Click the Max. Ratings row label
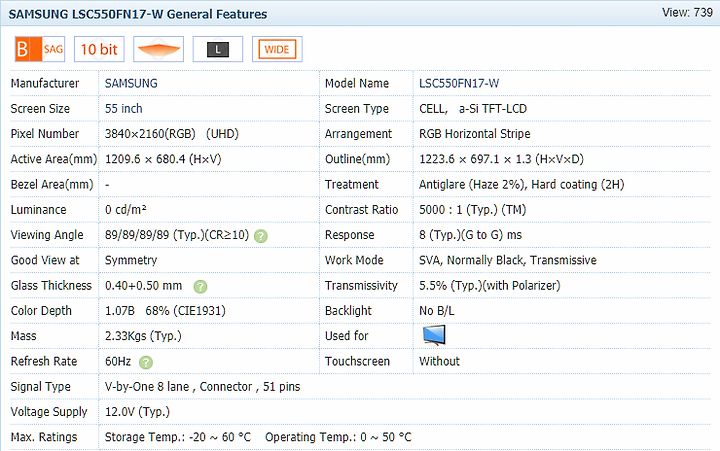720x451 pixels. click(x=44, y=437)
